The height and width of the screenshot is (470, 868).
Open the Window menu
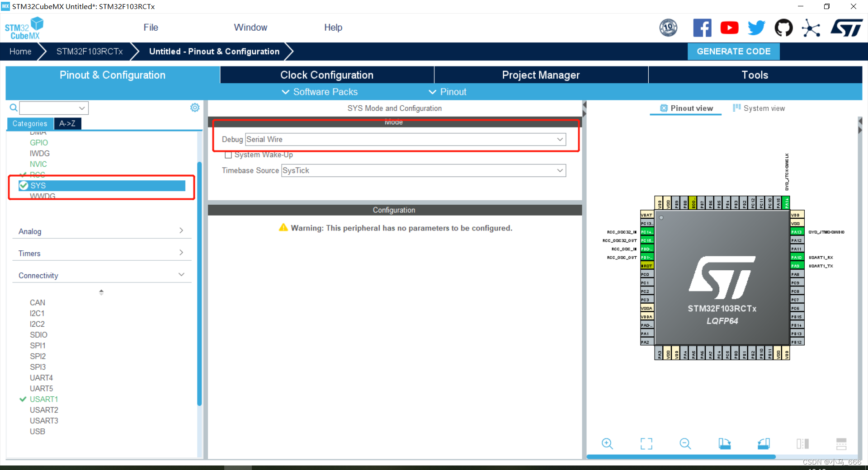point(250,28)
